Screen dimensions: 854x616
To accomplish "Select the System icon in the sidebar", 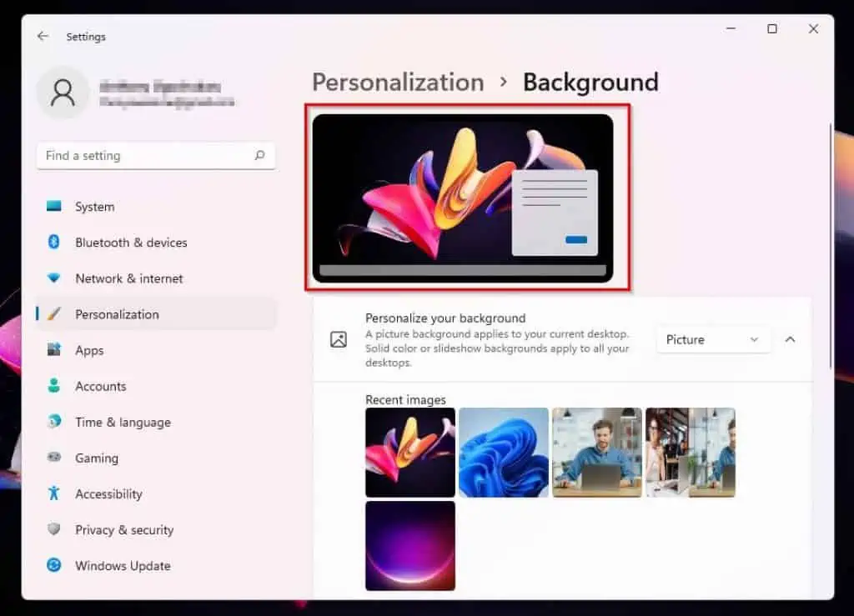I will pos(54,206).
